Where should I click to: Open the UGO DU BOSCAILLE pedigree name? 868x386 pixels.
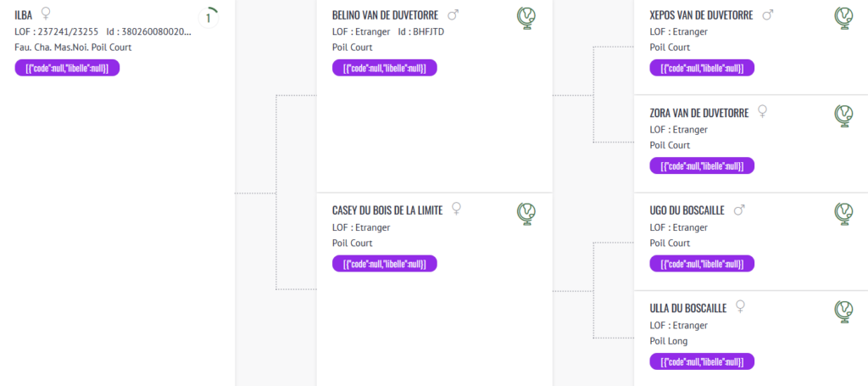click(x=687, y=210)
